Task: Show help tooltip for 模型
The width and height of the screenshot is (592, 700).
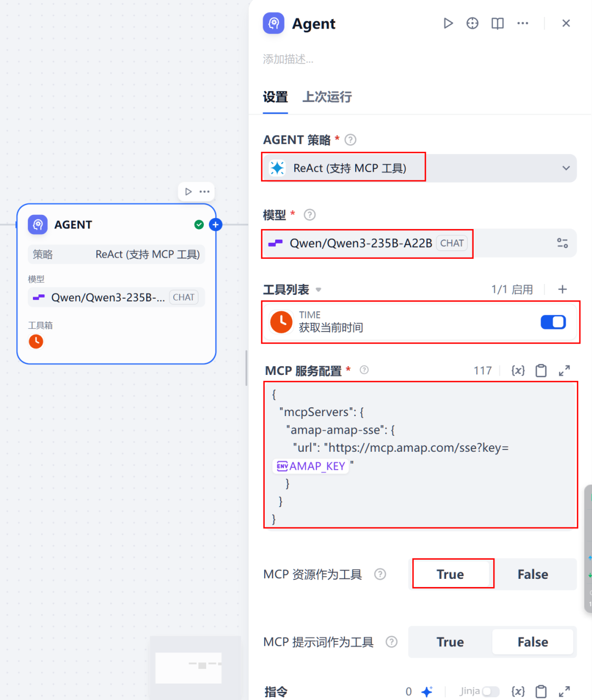Action: [x=310, y=215]
